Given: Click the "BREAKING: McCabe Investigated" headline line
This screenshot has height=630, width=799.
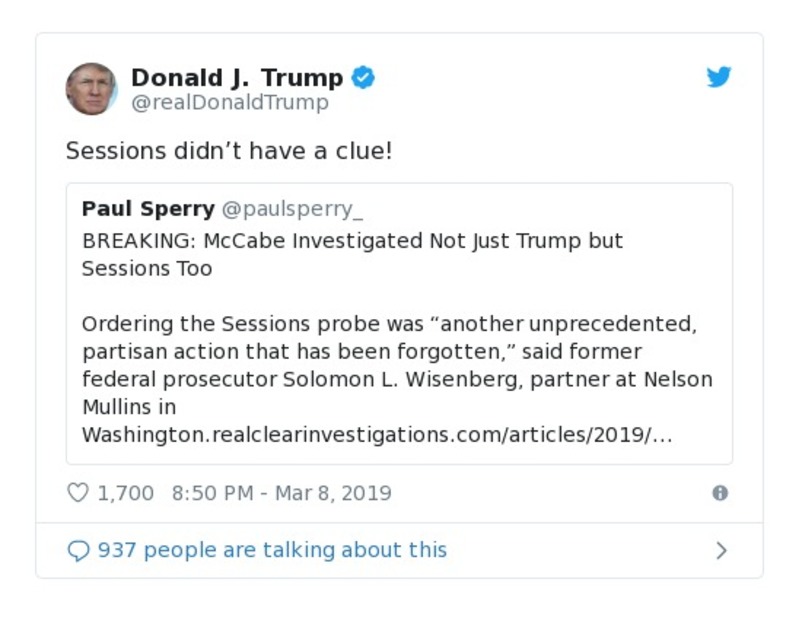Looking at the screenshot, I should click(352, 241).
